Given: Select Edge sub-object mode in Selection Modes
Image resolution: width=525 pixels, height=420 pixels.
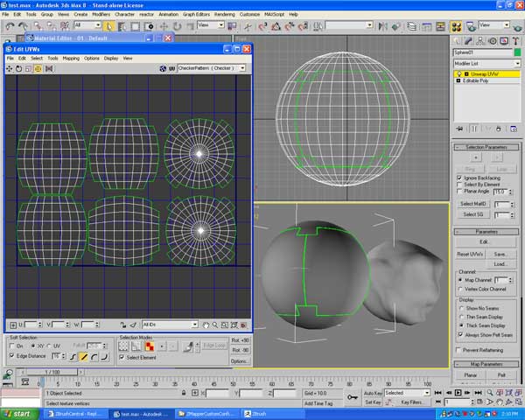Looking at the screenshot, I should pos(136,346).
